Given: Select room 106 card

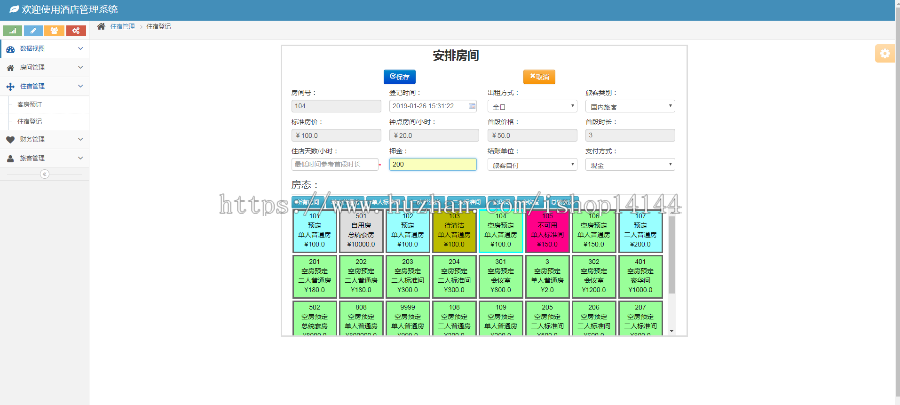Looking at the screenshot, I should click(593, 231).
